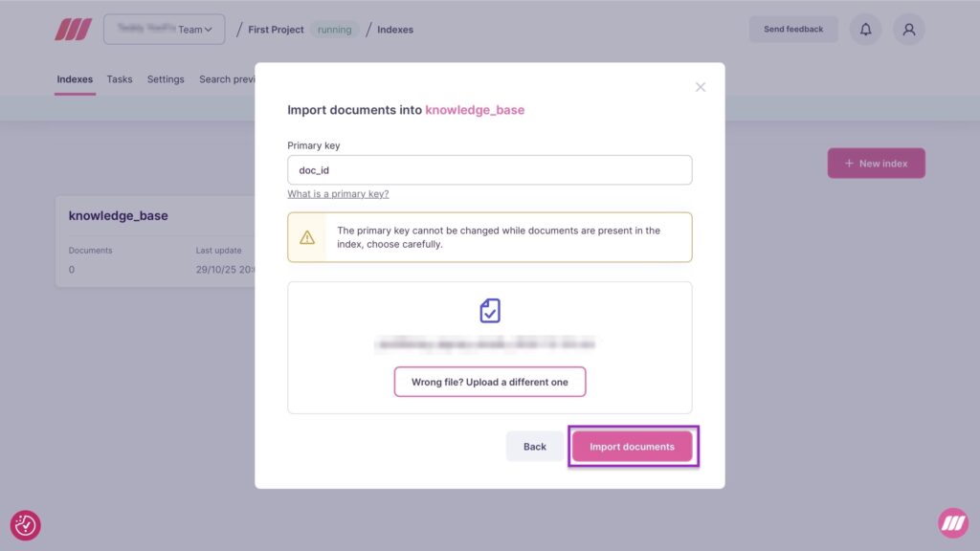This screenshot has height=551, width=980.
Task: Switch to the Tasks tab
Action: point(119,79)
